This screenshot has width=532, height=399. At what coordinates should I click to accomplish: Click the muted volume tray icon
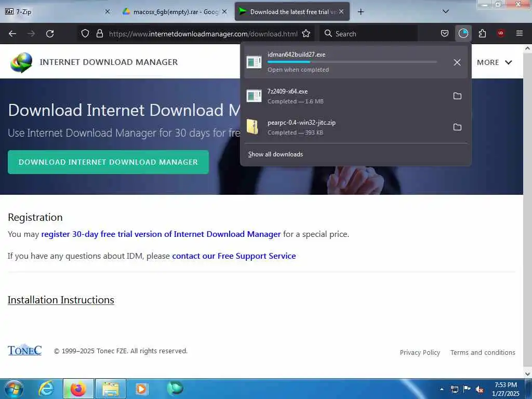coord(480,390)
